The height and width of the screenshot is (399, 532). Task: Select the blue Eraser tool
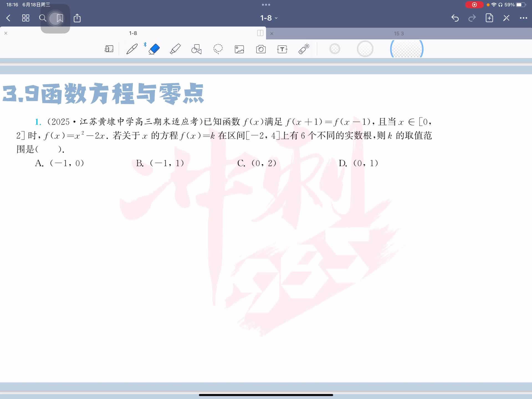(154, 49)
